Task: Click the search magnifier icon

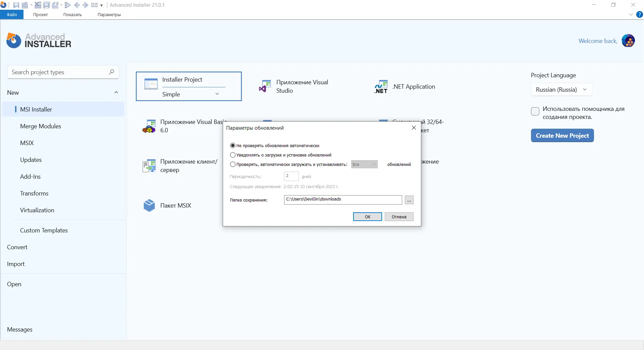Action: (x=112, y=72)
